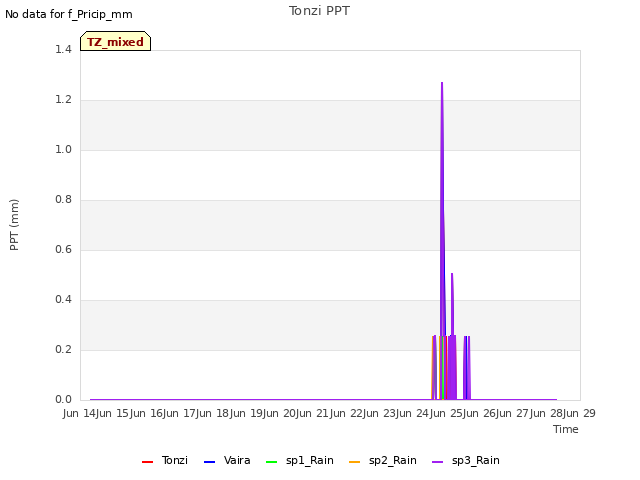Click the 1.4 y-axis tick label
This screenshot has width=640, height=480.
pyautogui.click(x=63, y=49)
